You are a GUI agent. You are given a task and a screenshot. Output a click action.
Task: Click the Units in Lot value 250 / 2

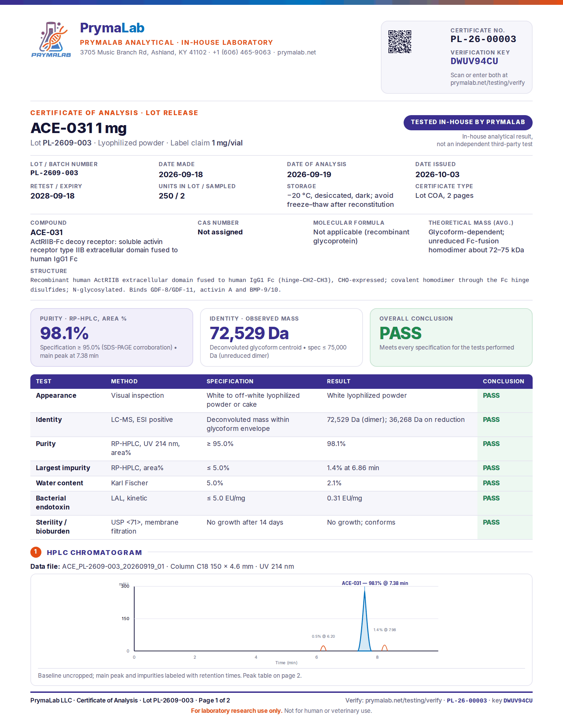click(x=172, y=196)
